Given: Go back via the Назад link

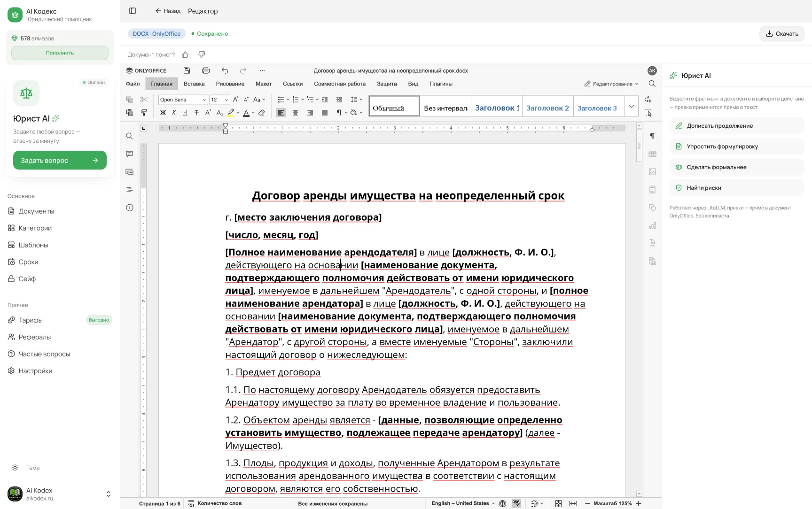Looking at the screenshot, I should pyautogui.click(x=168, y=11).
